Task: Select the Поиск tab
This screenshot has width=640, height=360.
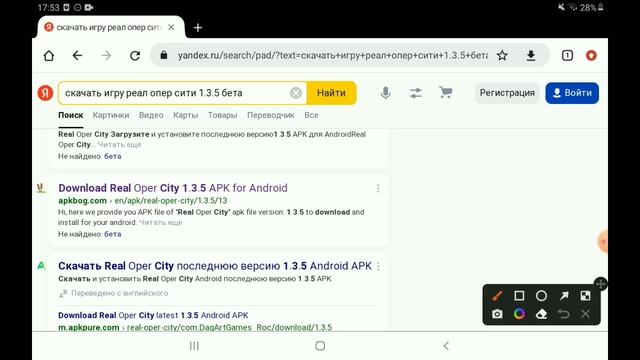Action: 71,115
